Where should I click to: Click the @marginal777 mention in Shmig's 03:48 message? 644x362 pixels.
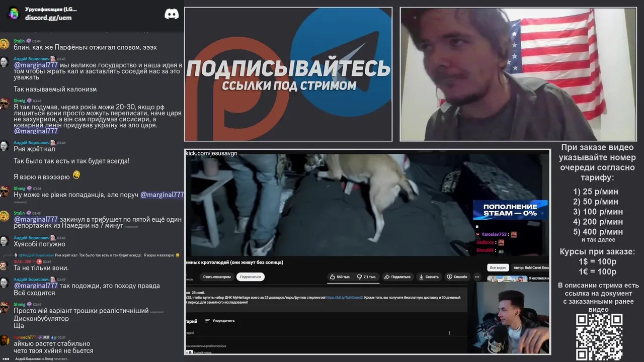coord(162,195)
